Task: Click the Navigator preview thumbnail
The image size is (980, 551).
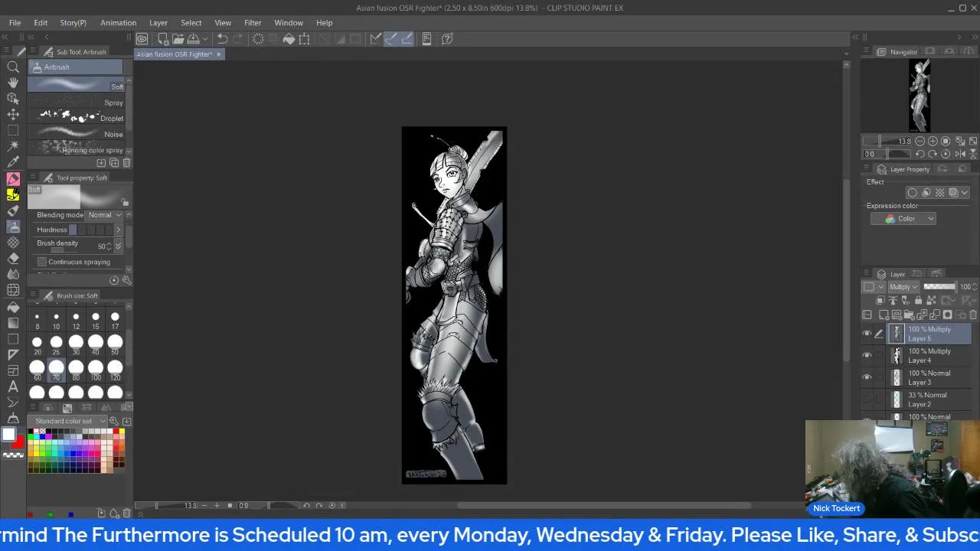Action: tap(920, 96)
